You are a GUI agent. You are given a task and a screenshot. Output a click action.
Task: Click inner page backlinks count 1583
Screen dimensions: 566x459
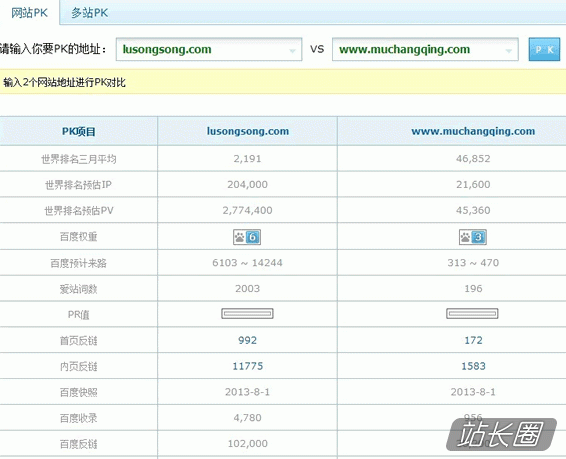click(473, 366)
